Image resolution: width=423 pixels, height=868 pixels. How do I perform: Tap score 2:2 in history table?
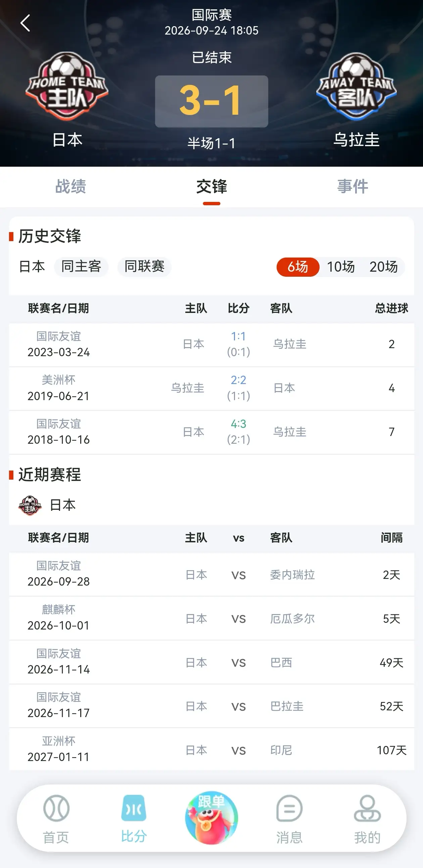click(x=238, y=380)
